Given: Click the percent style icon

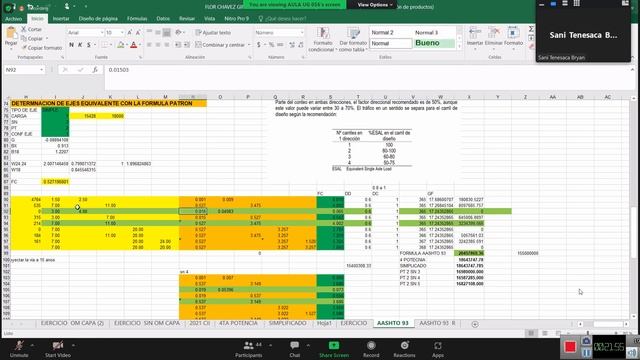Looking at the screenshot, I should [x=271, y=45].
